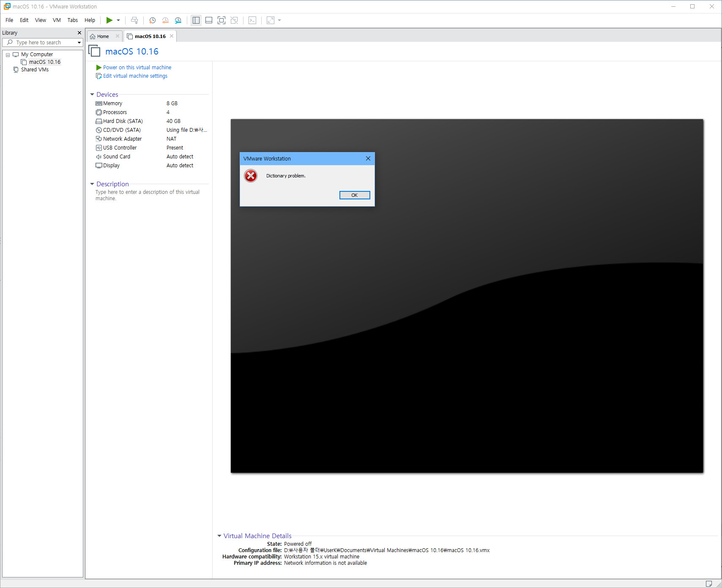Open the Edit menu
Image resolution: width=722 pixels, height=588 pixels.
pyautogui.click(x=24, y=20)
